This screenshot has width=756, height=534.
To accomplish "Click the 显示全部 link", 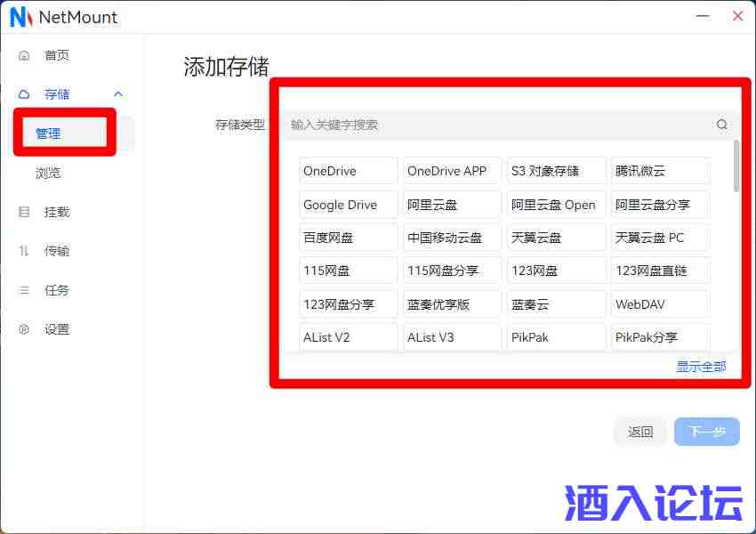I will 701,366.
